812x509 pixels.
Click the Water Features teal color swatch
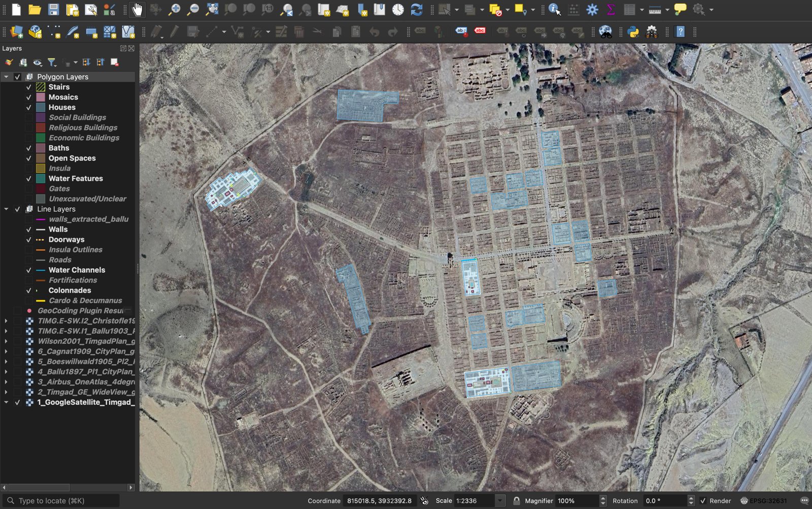[x=41, y=178]
